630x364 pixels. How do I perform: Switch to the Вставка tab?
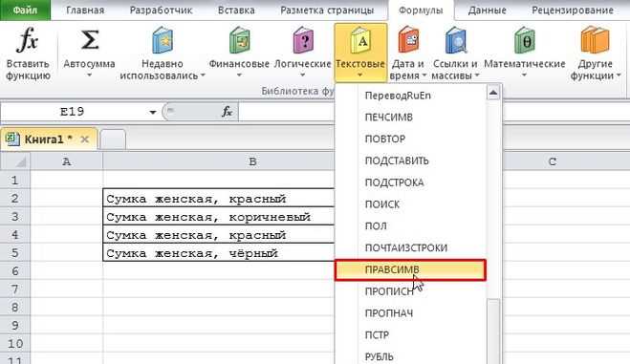tap(236, 11)
